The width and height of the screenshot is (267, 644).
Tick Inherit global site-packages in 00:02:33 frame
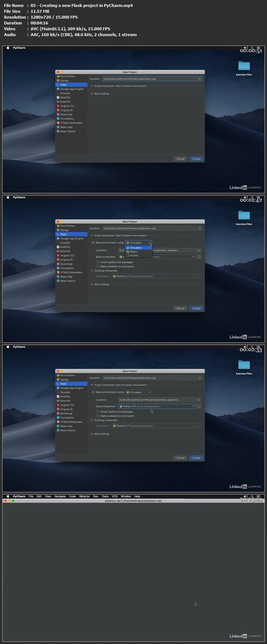pyautogui.click(x=98, y=412)
